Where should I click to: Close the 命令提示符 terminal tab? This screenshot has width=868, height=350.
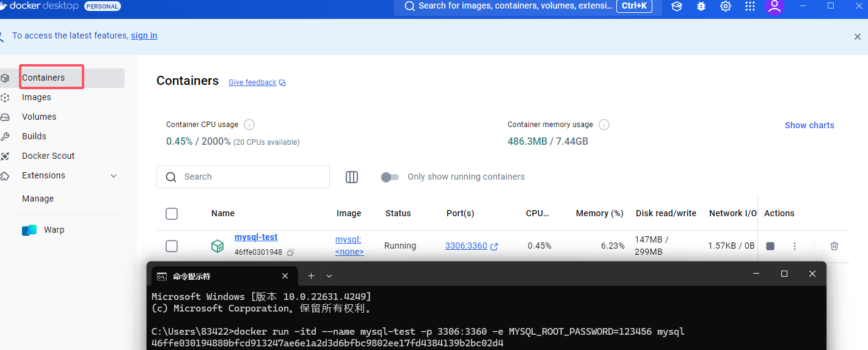(x=285, y=276)
